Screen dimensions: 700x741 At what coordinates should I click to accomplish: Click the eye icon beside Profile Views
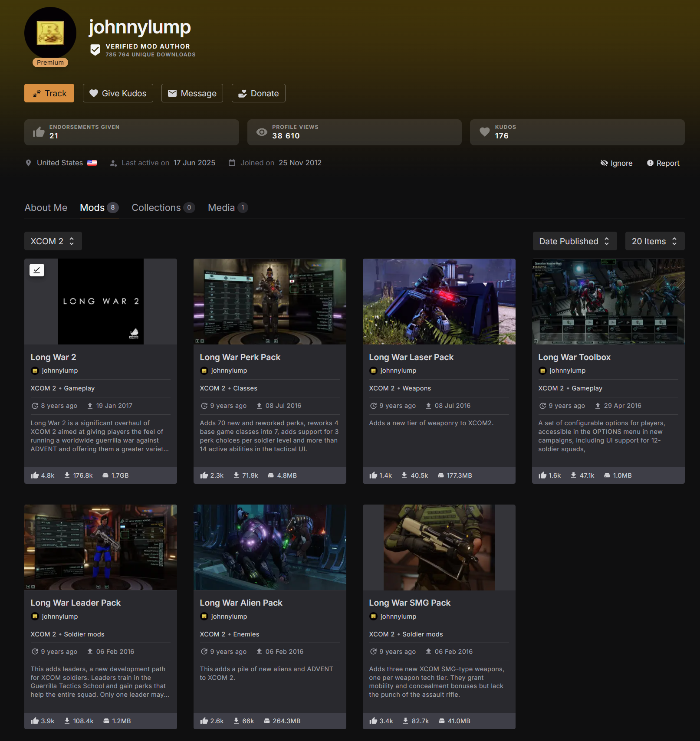coord(262,132)
